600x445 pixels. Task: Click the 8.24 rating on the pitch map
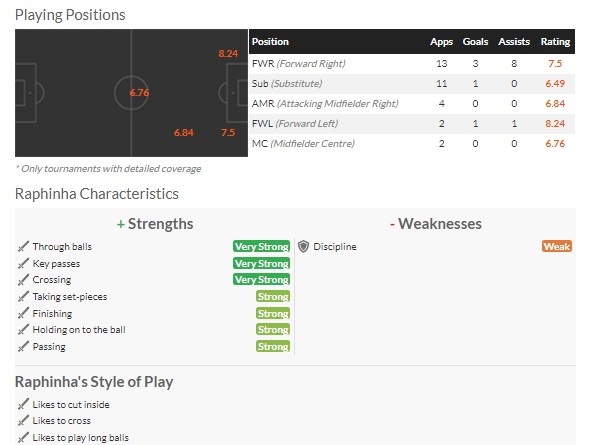(x=228, y=54)
